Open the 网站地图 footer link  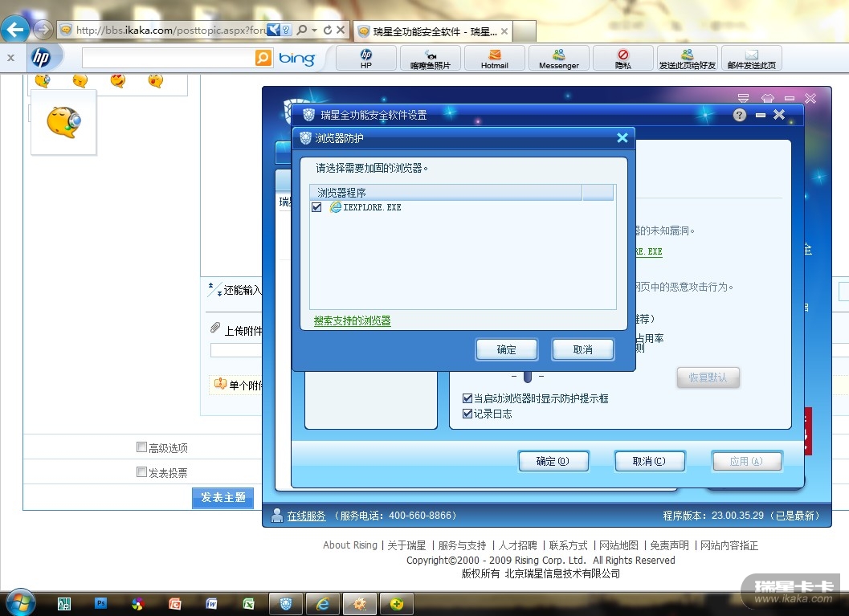pos(619,545)
